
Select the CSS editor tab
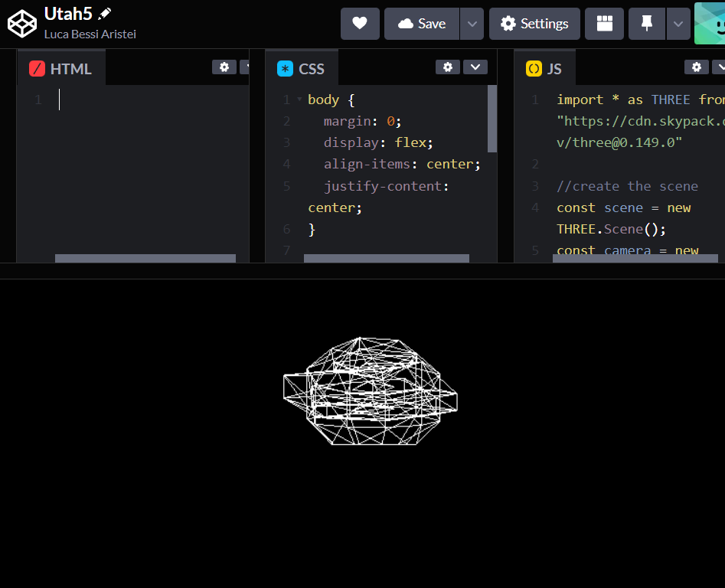(x=302, y=69)
